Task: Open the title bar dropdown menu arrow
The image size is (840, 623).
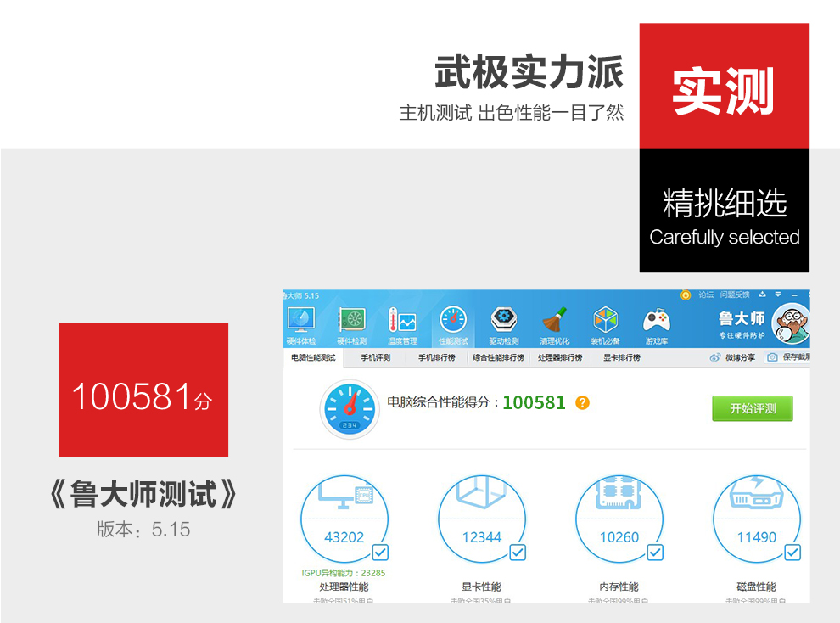Action: point(778,295)
